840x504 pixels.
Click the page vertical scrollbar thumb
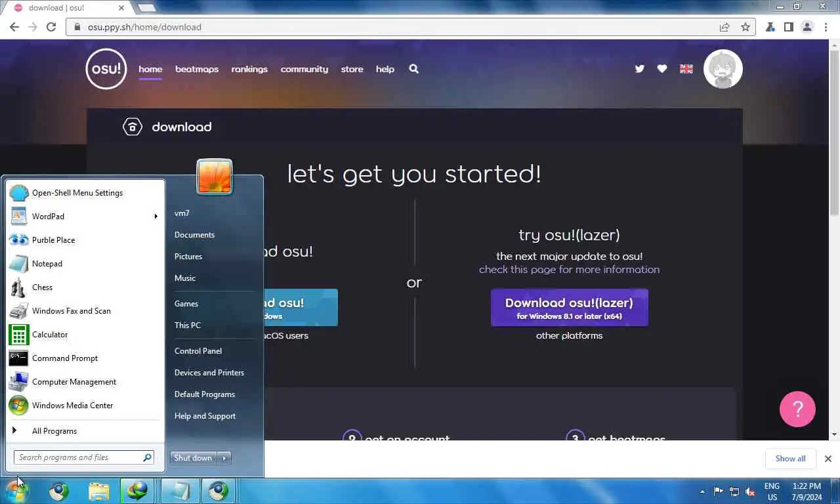coord(834,131)
